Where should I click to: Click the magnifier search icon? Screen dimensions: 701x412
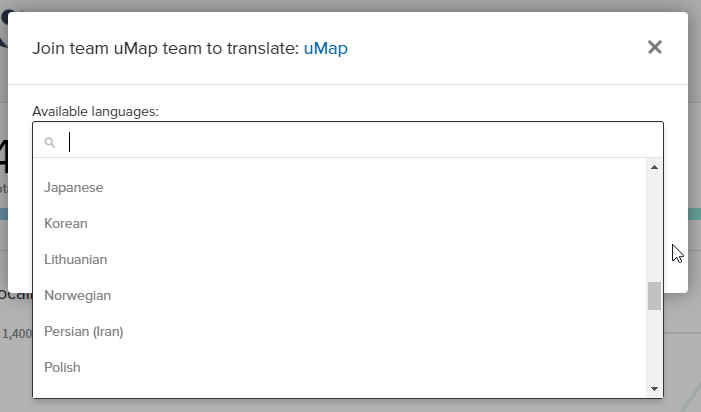pyautogui.click(x=50, y=143)
